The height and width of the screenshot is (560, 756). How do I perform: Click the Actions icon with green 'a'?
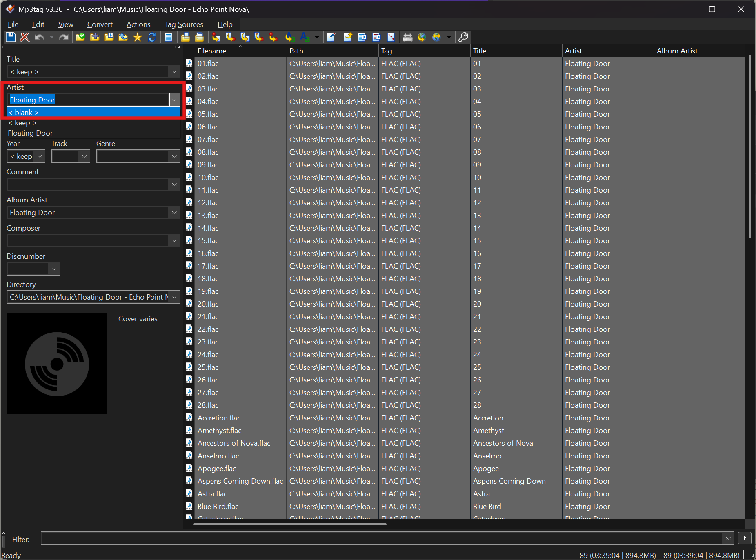[290, 37]
